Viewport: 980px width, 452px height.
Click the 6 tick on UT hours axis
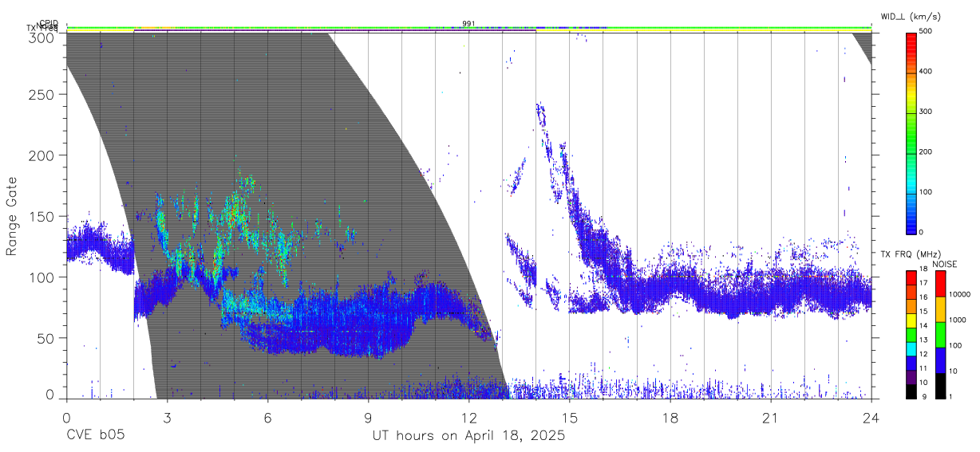click(267, 418)
